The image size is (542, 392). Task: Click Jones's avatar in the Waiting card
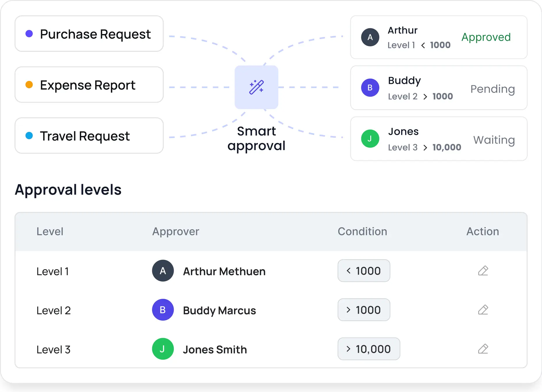click(370, 139)
